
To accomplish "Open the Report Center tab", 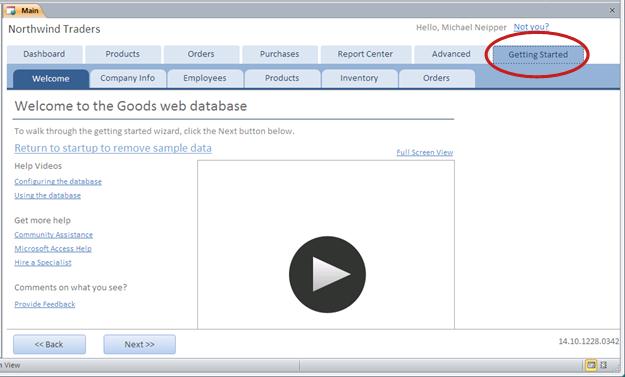I will click(365, 54).
